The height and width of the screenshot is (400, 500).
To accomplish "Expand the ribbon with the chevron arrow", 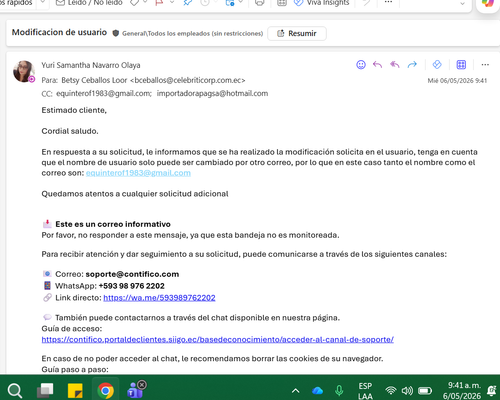I will point(462,4).
